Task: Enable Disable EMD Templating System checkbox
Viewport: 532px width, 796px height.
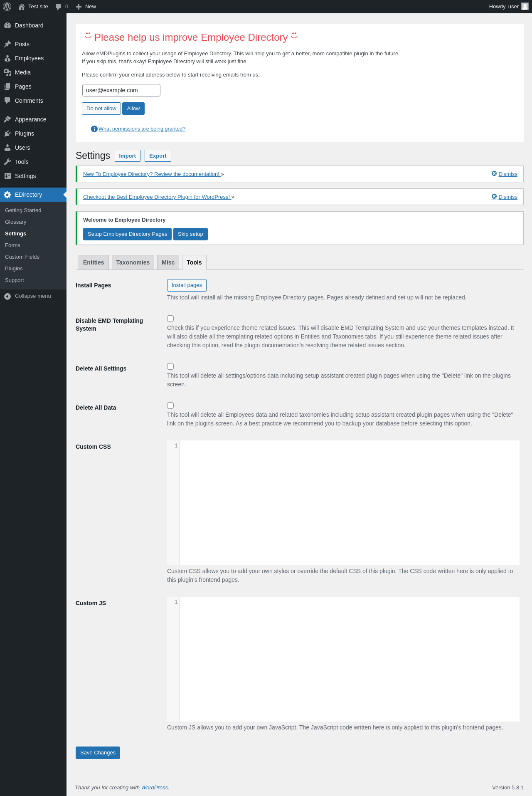Action: [x=170, y=319]
